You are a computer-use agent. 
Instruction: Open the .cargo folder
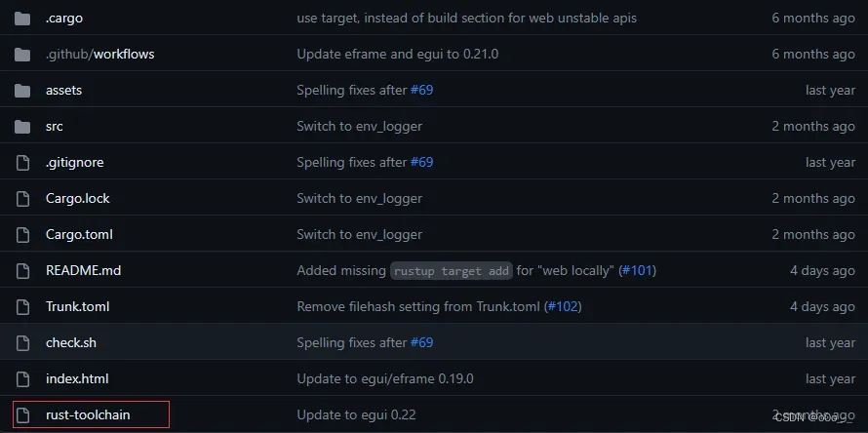pyautogui.click(x=64, y=19)
